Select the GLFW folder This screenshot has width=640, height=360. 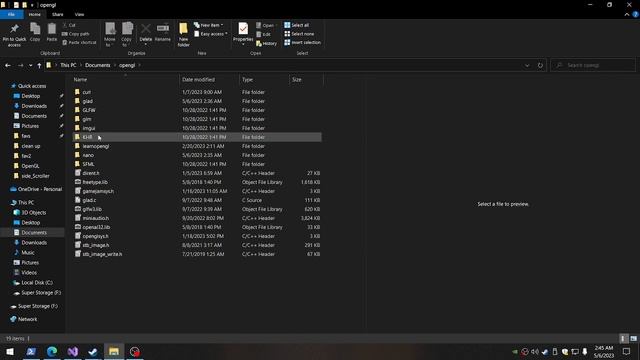pyautogui.click(x=197, y=110)
